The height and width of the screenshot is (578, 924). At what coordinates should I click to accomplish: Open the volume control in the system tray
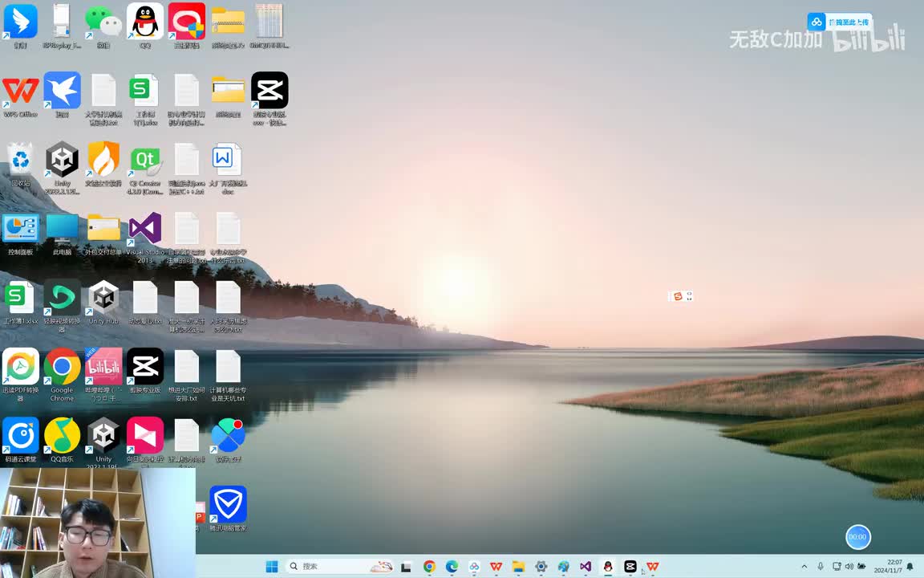tap(849, 566)
